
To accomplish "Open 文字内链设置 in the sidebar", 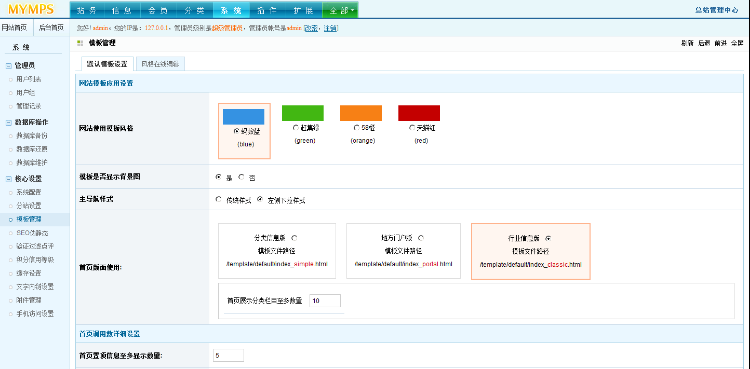I will click(35, 287).
